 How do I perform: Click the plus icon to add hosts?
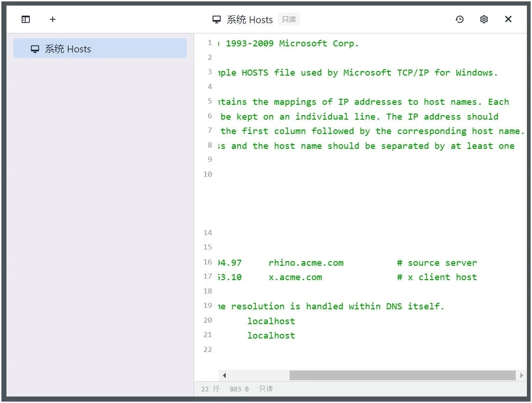[x=52, y=19]
